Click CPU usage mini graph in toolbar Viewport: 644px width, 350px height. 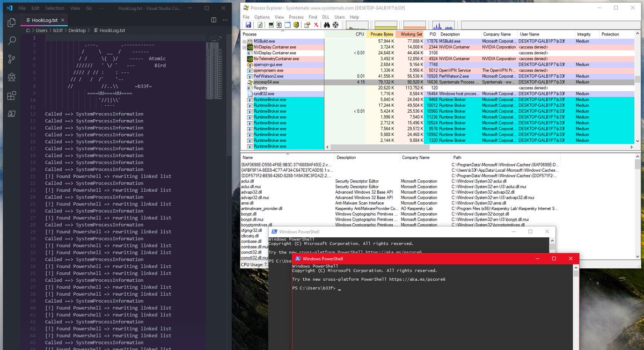tap(357, 25)
